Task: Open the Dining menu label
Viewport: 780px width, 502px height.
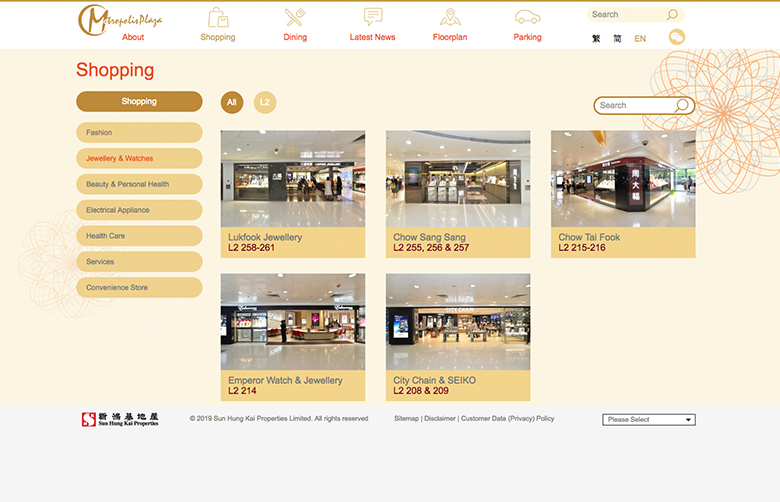Action: click(295, 37)
